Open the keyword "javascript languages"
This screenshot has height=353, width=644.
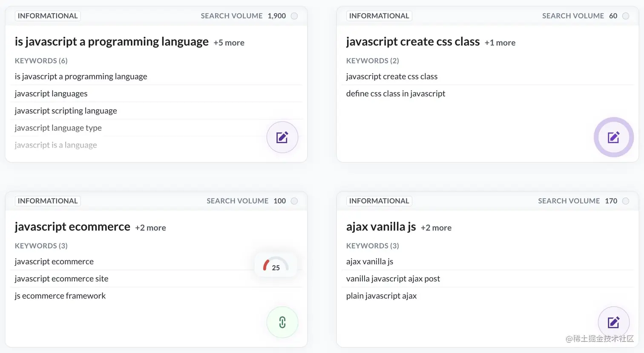point(51,93)
